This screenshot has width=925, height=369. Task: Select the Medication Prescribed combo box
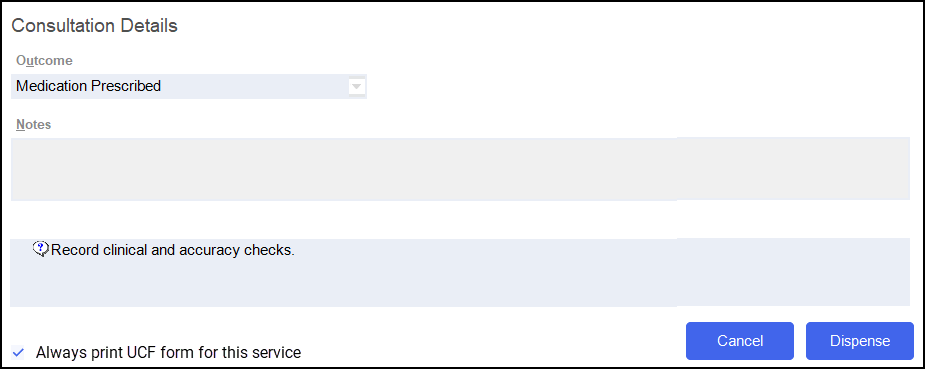(189, 86)
